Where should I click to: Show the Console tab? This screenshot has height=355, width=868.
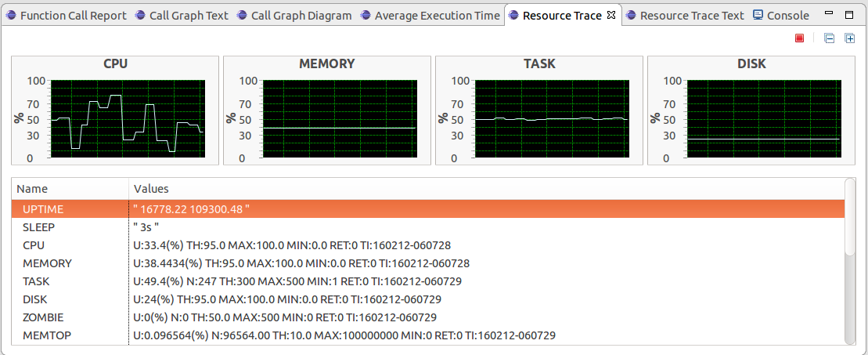[781, 16]
